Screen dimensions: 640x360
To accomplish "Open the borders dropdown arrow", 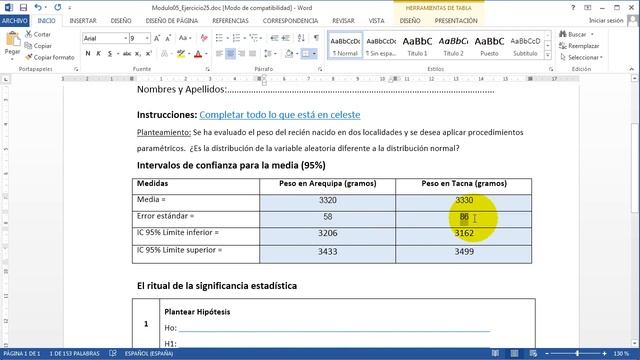I will (314, 53).
